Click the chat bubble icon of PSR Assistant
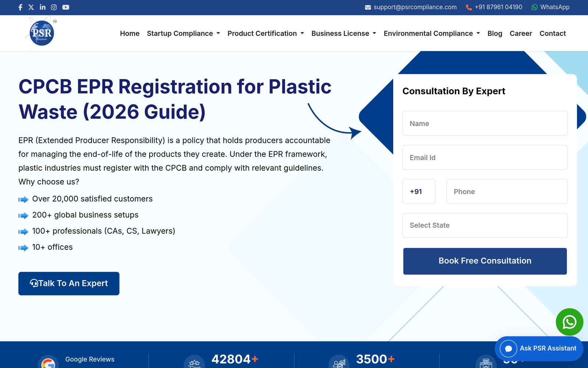 (x=509, y=348)
